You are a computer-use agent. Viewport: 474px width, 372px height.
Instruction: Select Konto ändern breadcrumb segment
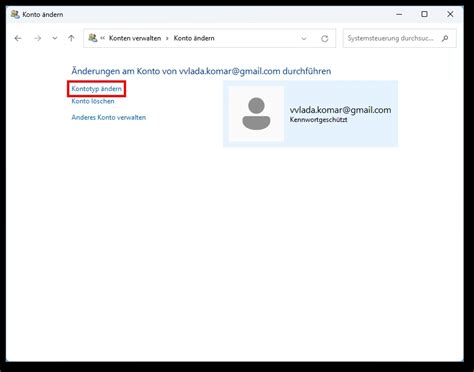(x=194, y=38)
